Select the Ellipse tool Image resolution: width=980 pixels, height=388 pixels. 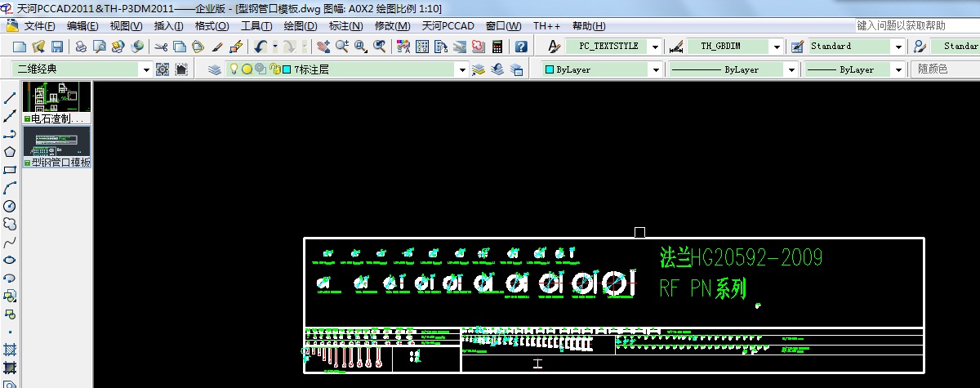click(x=10, y=260)
